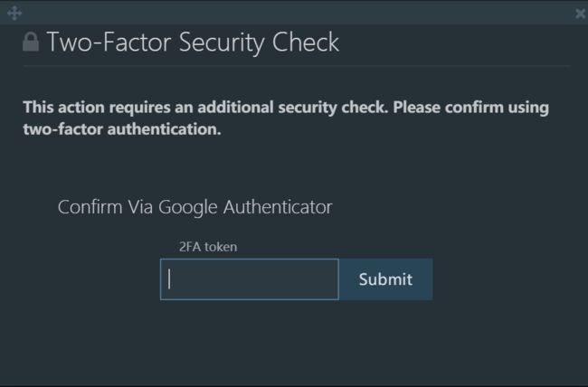Screen dimensions: 588x387
Task: Click "Confirm Via Google Authenticator" heading
Action: (x=195, y=207)
